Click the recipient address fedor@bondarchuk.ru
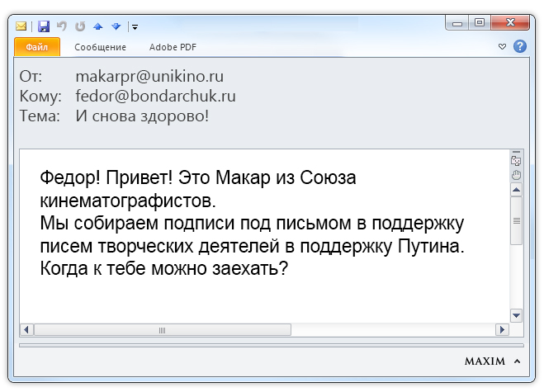 point(155,96)
